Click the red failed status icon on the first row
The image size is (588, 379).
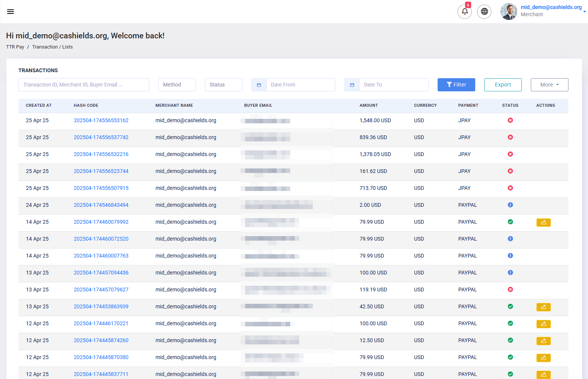tap(510, 120)
